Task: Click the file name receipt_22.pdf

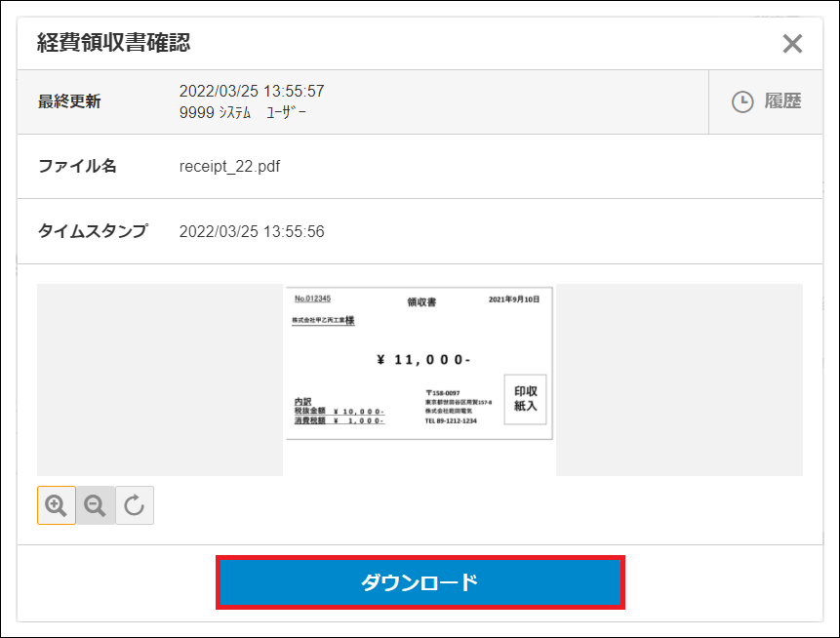Action: click(229, 167)
